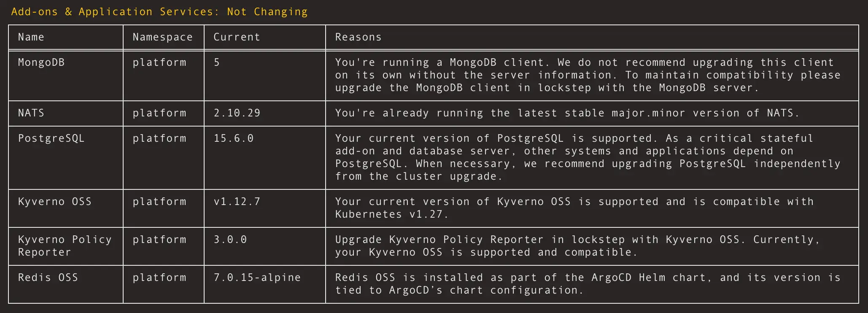
Task: Click the 'Add-ons & Application Services: Not Changing' heading
Action: click(x=159, y=12)
